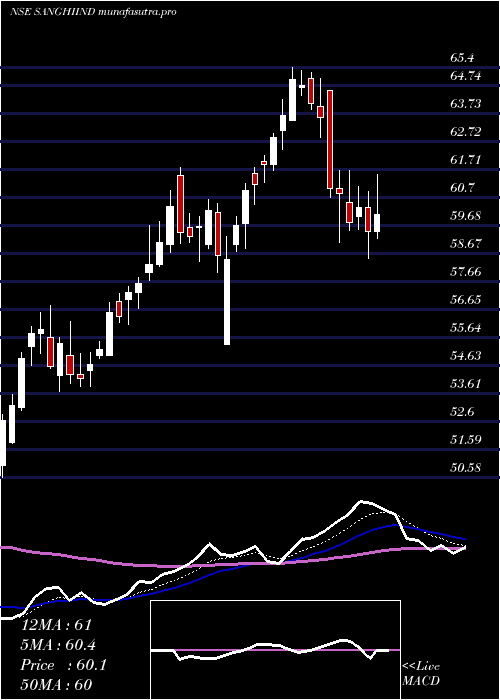Viewport: 500px width, 700px height.
Task: Click the 5MA : 60.4 indicator value
Action: (x=58, y=645)
